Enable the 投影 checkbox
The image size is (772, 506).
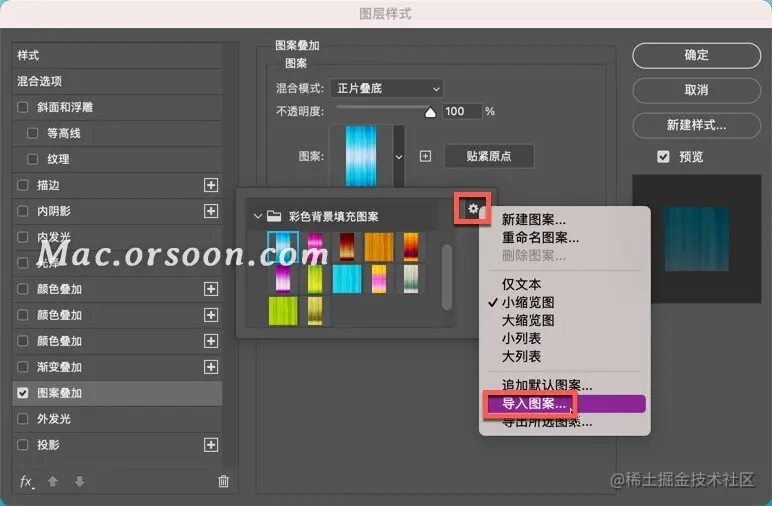[x=23, y=445]
